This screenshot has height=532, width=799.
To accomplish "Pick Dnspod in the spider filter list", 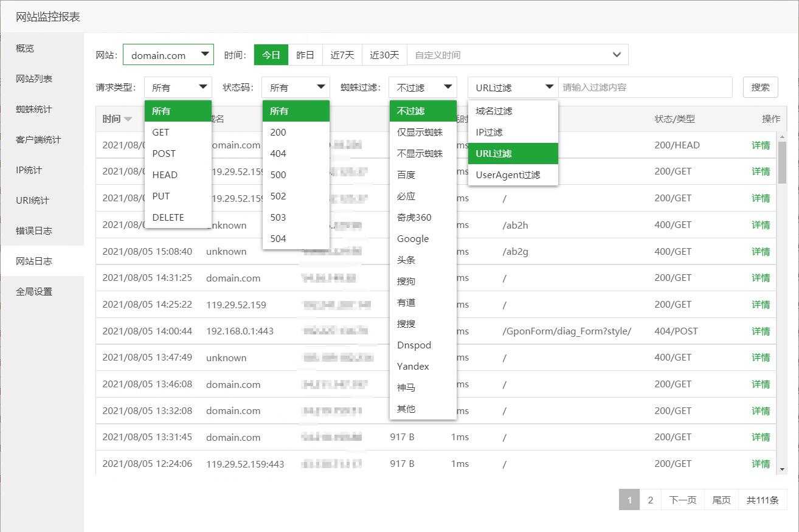I will click(x=423, y=345).
